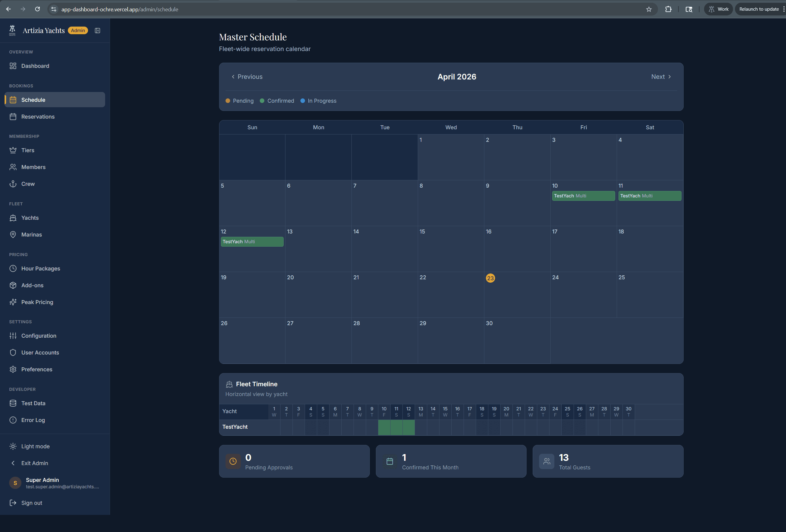Viewport: 786px width, 532px height.
Task: Open the Dashboard overview page
Action: pyautogui.click(x=35, y=66)
